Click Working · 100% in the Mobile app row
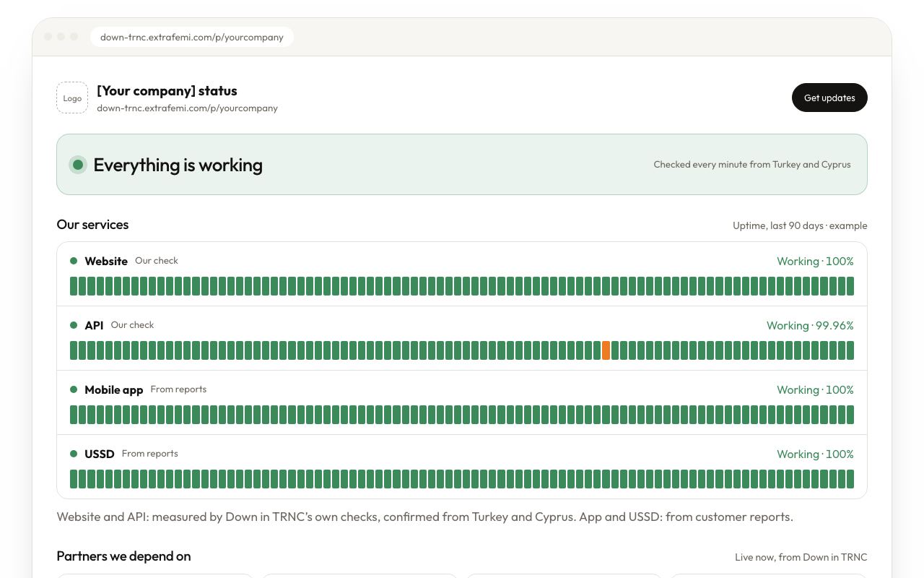This screenshot has width=924, height=578. (815, 389)
